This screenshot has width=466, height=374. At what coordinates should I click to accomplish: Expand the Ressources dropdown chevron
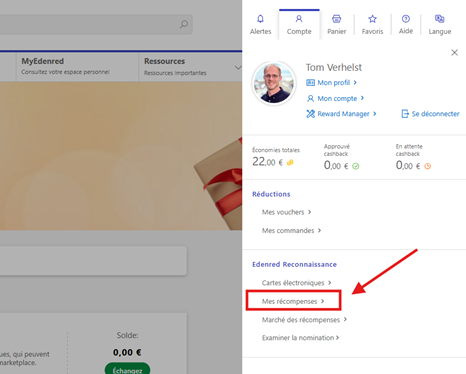click(x=238, y=68)
